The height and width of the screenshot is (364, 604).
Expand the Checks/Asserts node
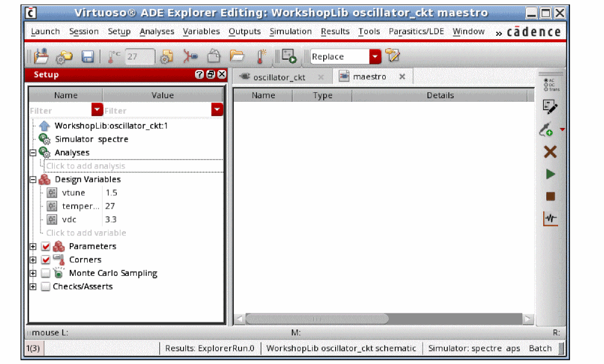click(33, 287)
